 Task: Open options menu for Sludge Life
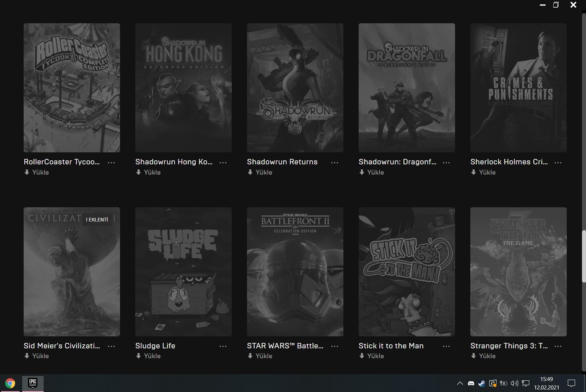(223, 347)
